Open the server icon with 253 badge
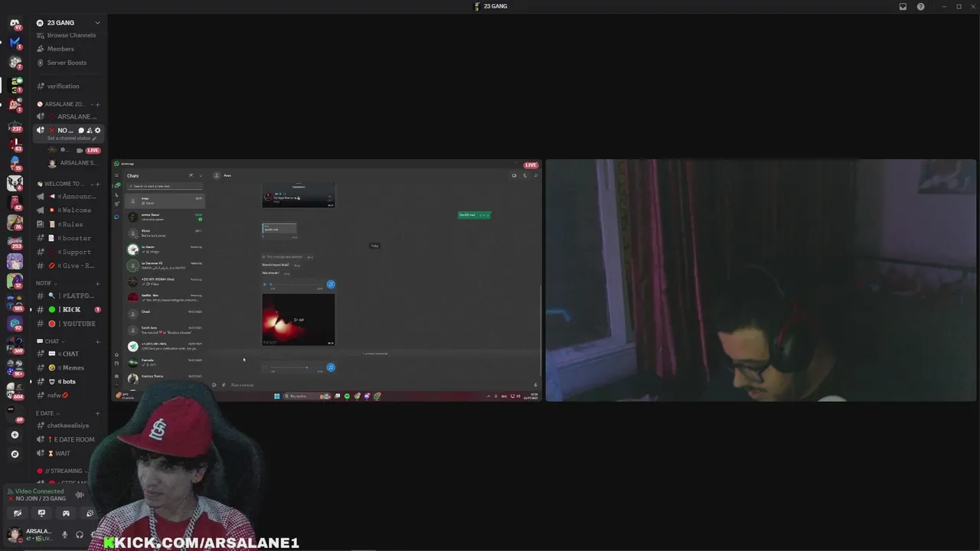 click(x=15, y=243)
